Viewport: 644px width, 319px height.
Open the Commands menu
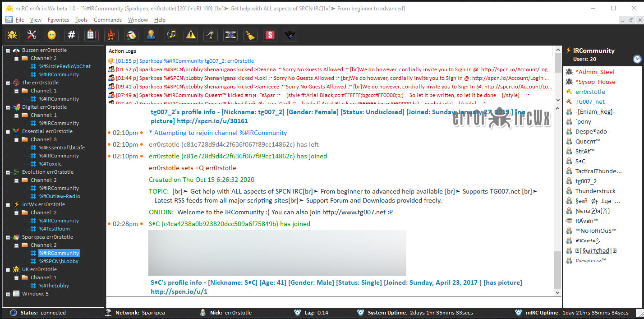(x=108, y=20)
